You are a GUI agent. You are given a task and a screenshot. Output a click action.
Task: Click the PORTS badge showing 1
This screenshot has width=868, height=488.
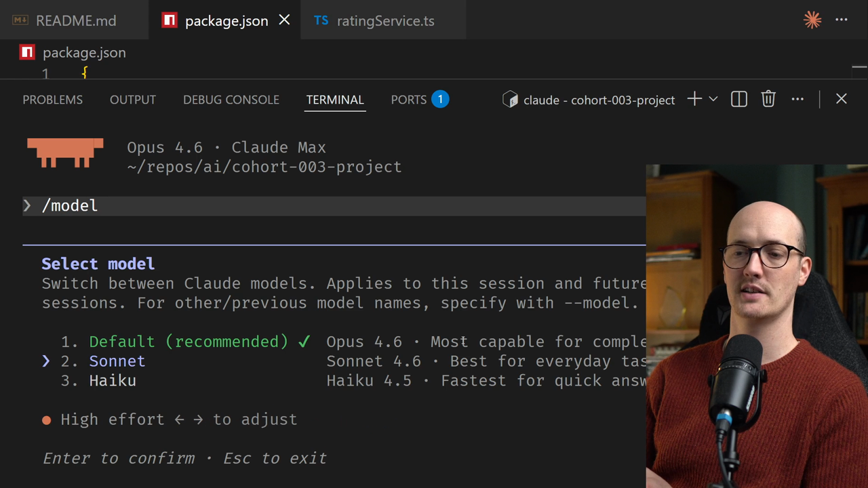pyautogui.click(x=440, y=100)
